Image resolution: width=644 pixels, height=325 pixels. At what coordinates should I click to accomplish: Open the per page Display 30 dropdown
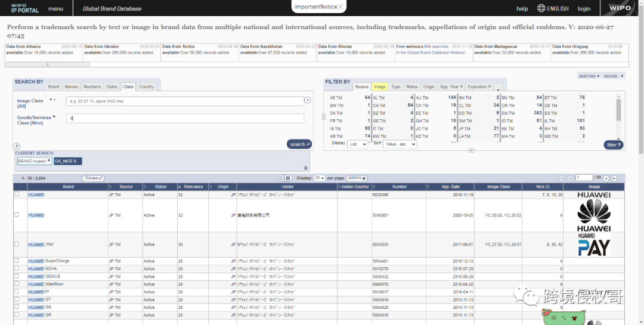pos(320,178)
